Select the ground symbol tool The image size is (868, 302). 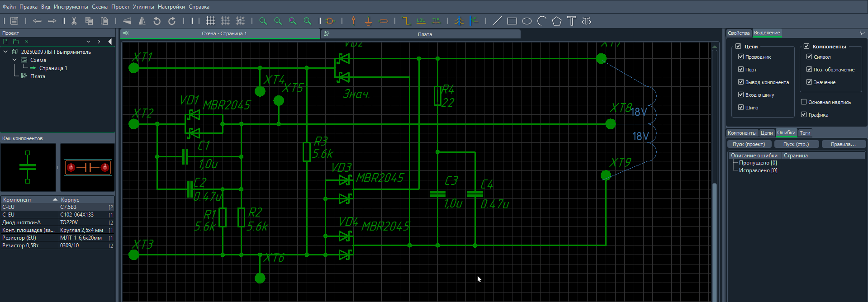(368, 21)
